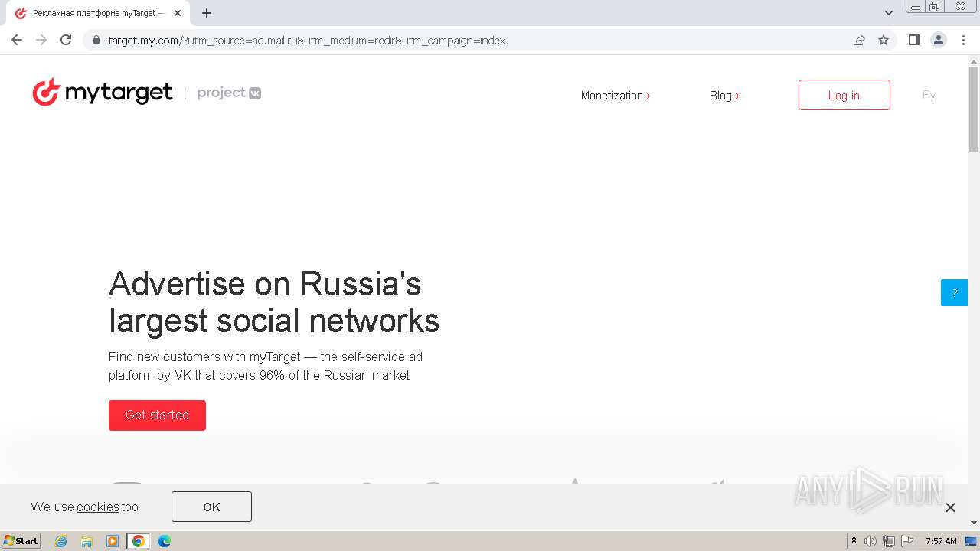This screenshot has height=551, width=980.
Task: Click the volume speaker tray icon
Action: [871, 541]
